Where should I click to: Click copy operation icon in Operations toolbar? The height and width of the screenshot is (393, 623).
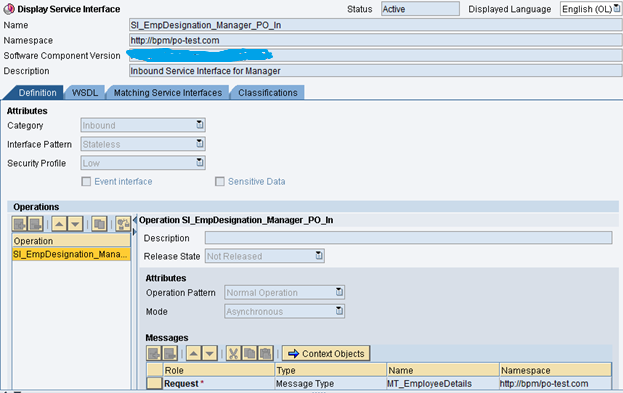tap(99, 224)
